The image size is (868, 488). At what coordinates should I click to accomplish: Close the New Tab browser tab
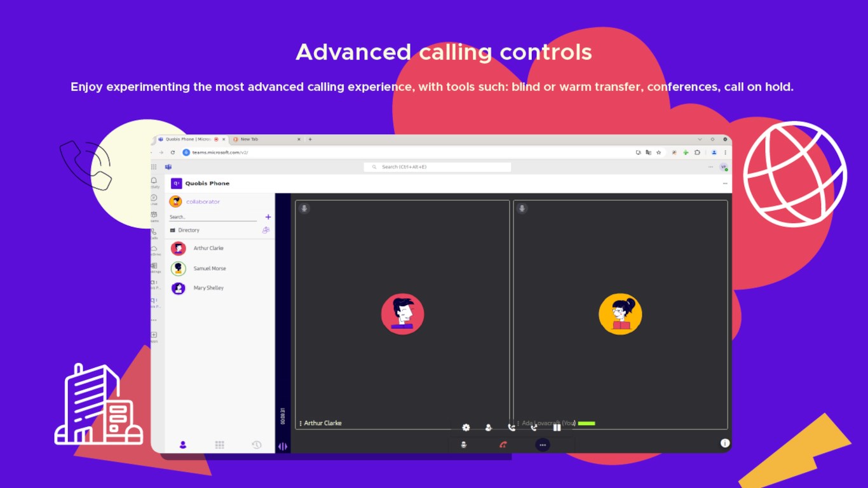tap(299, 139)
